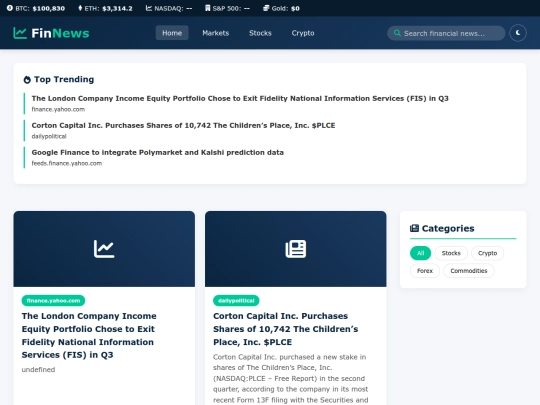The height and width of the screenshot is (405, 540).
Task: Select the Forex category chip
Action: tap(425, 271)
